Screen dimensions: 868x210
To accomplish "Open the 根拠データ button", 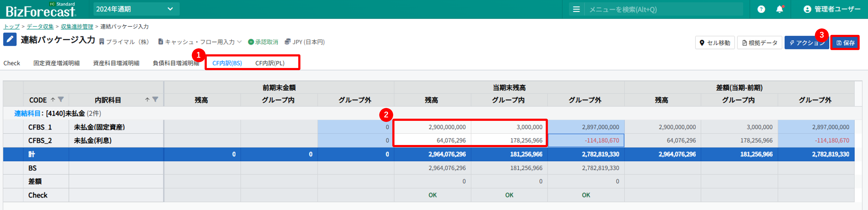I will pos(759,43).
